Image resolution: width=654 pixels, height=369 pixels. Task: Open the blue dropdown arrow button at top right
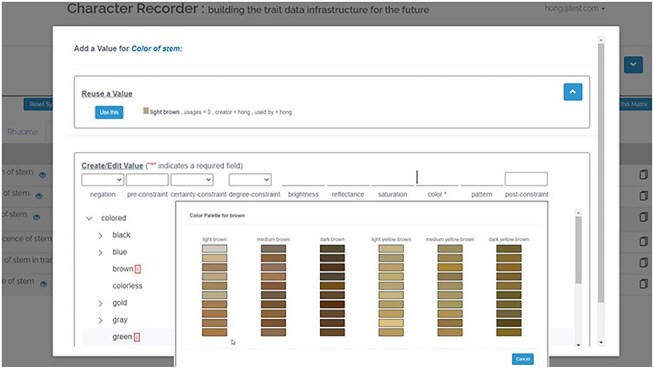633,65
